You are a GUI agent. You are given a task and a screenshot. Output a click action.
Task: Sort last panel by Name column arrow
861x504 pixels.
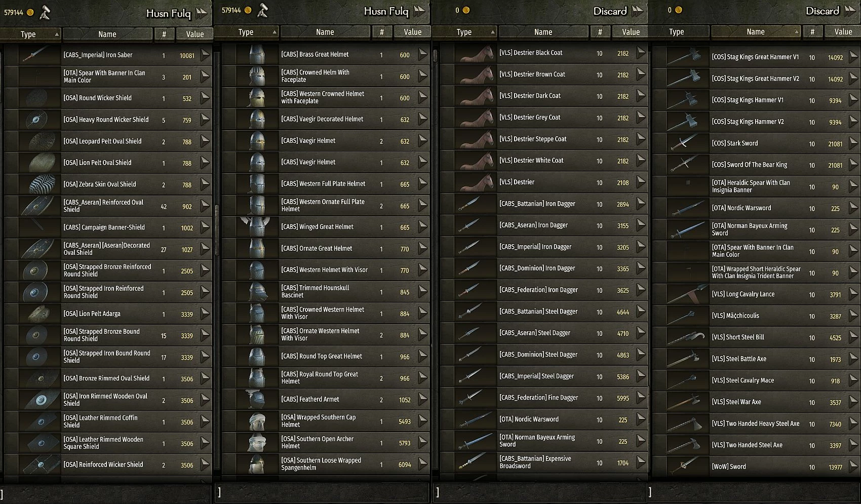[x=797, y=32]
